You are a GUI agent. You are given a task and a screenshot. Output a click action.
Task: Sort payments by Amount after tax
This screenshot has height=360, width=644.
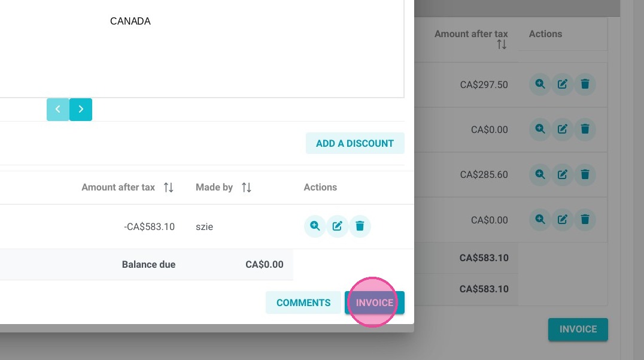point(168,187)
